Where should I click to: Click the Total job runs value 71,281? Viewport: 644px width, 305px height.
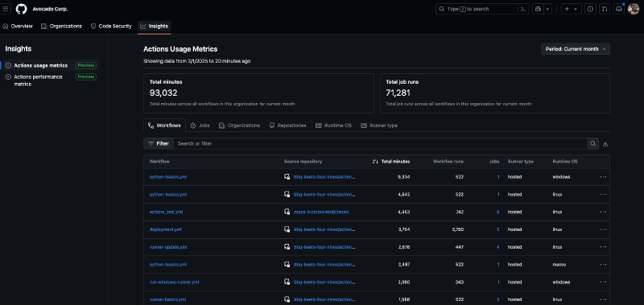point(398,93)
